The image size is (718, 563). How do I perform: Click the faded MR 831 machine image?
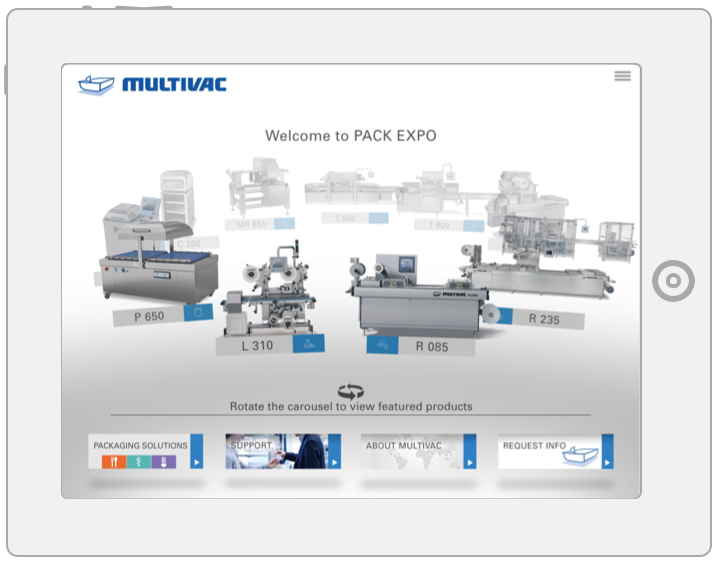click(259, 187)
